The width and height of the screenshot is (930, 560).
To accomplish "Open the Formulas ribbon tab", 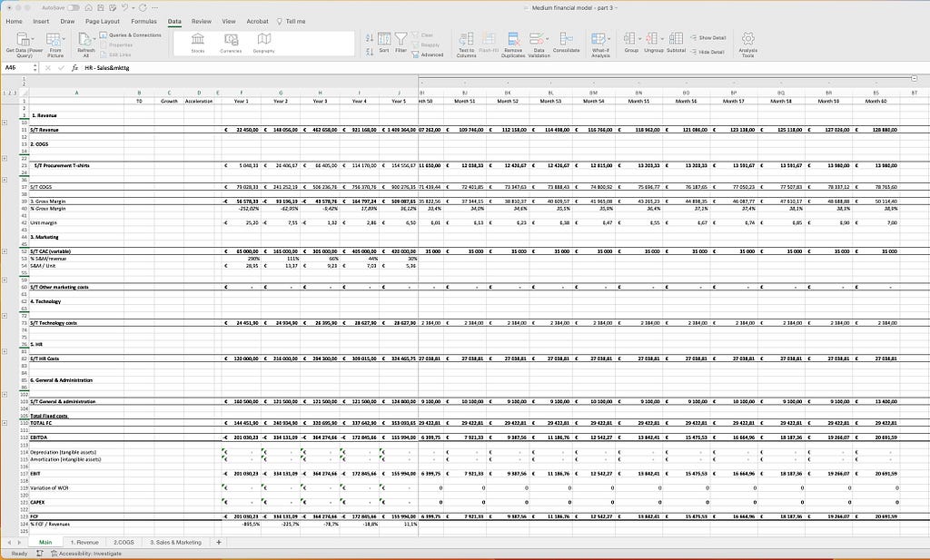I will pos(144,22).
